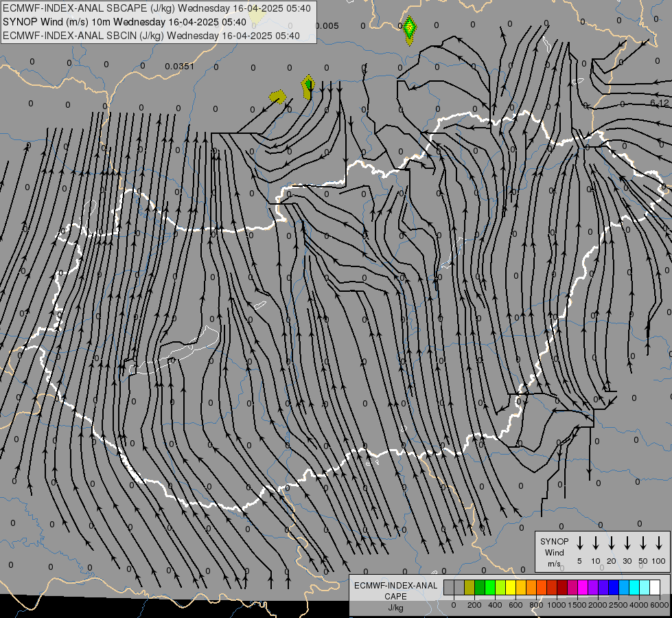The height and width of the screenshot is (618, 672).
Task: Click the 800 tick label in CAPE legend
Action: (x=536, y=605)
